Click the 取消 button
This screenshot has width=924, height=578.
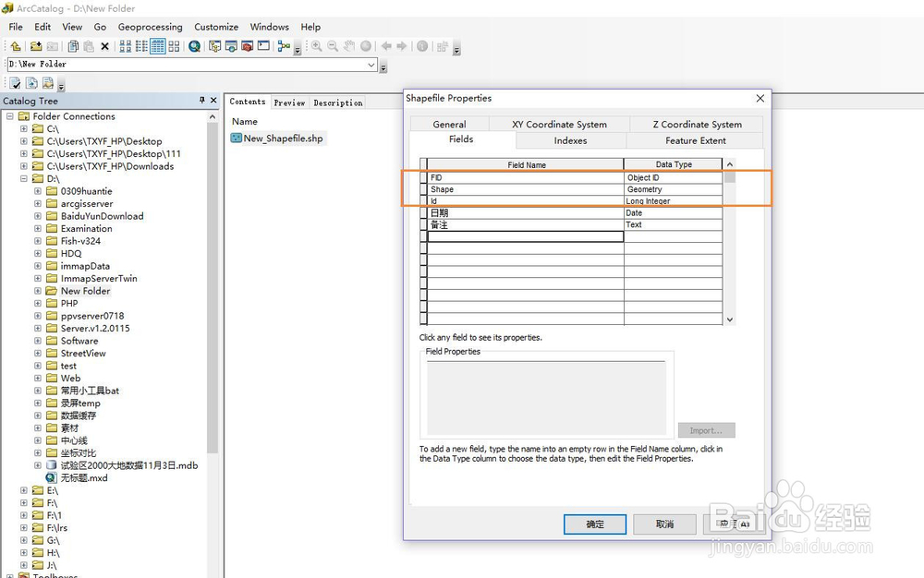tap(664, 524)
